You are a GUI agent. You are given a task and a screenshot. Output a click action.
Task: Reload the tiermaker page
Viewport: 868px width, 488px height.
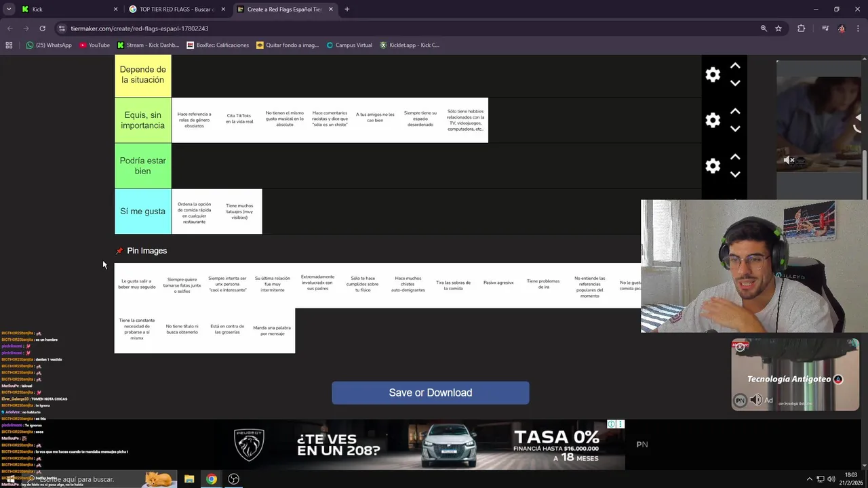coord(42,28)
